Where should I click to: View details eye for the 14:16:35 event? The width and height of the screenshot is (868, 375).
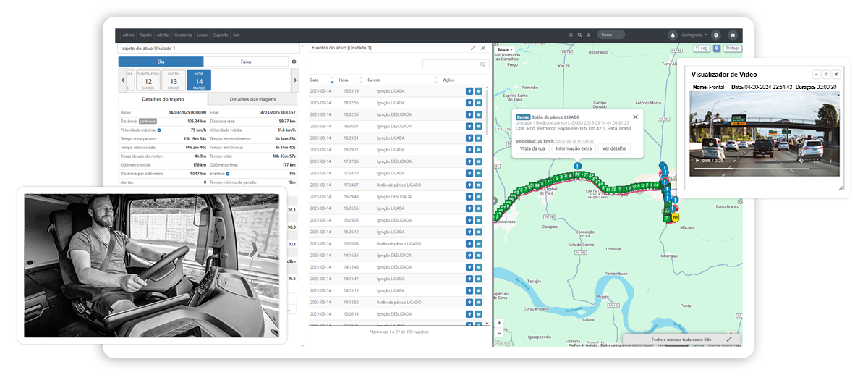(479, 255)
